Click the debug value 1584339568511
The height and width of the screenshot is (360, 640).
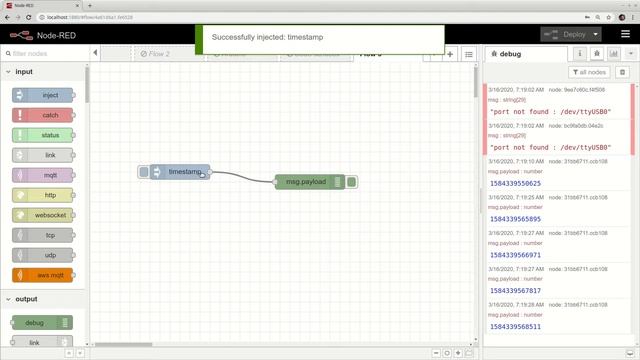pos(516,327)
